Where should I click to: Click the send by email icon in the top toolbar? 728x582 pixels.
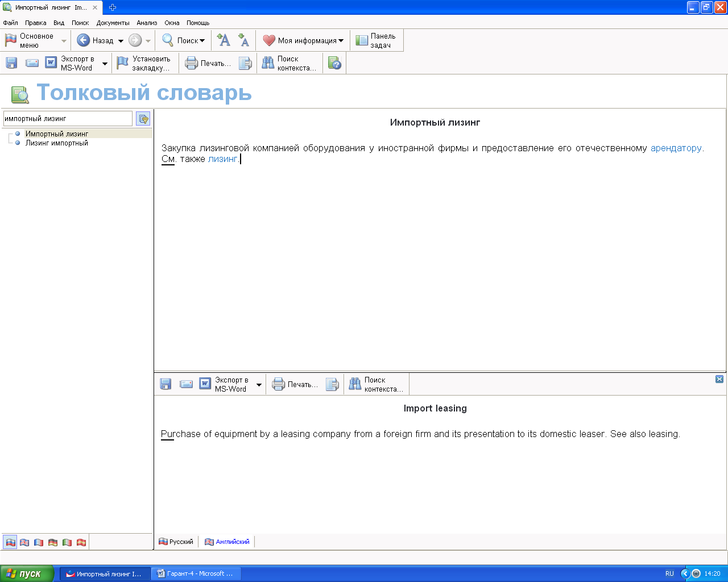[x=32, y=63]
